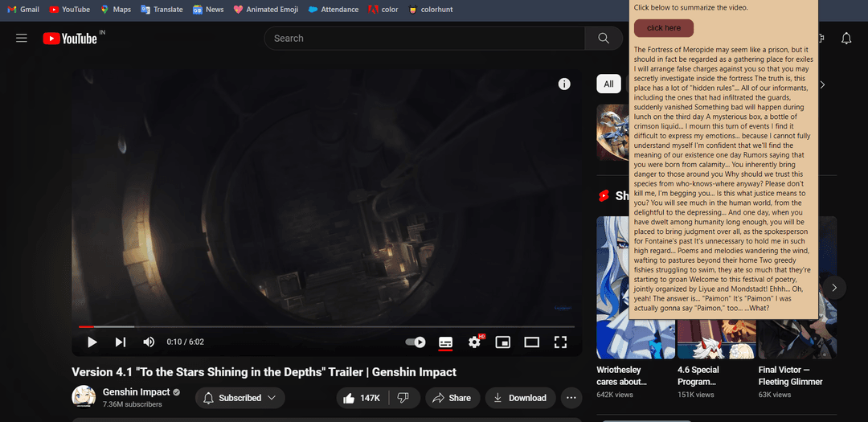This screenshot has height=422, width=868.
Task: Show next Shorts arrow
Action: 834,288
